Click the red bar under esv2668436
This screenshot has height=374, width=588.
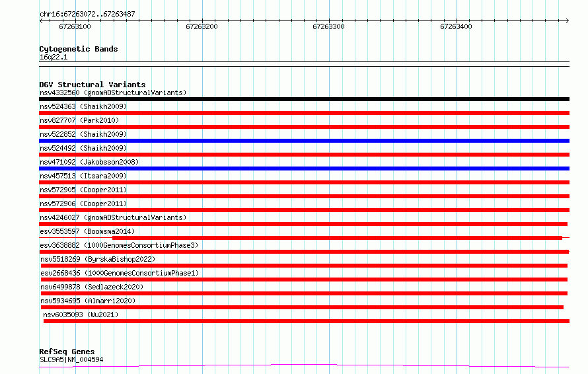[304, 280]
